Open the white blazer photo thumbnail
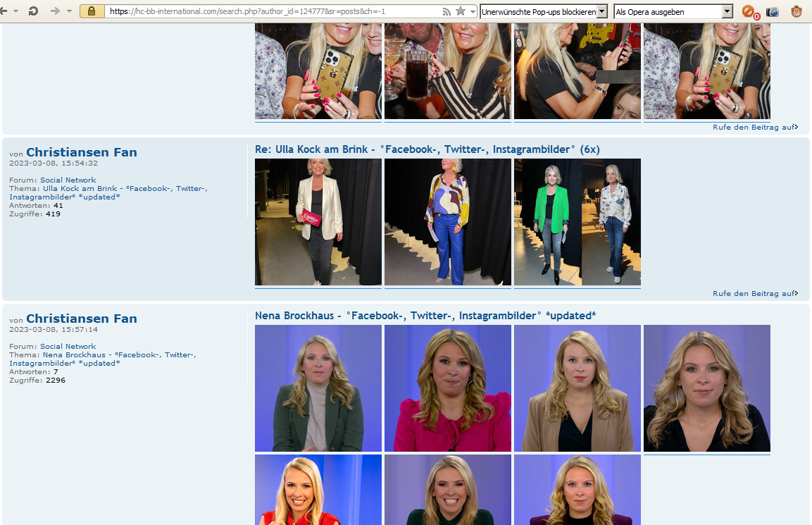The image size is (812, 525). tap(318, 222)
